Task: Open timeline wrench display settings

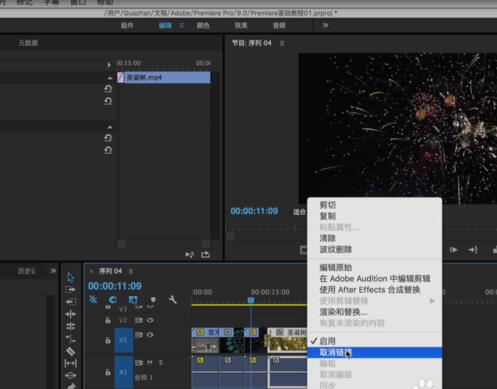Action: pyautogui.click(x=172, y=299)
